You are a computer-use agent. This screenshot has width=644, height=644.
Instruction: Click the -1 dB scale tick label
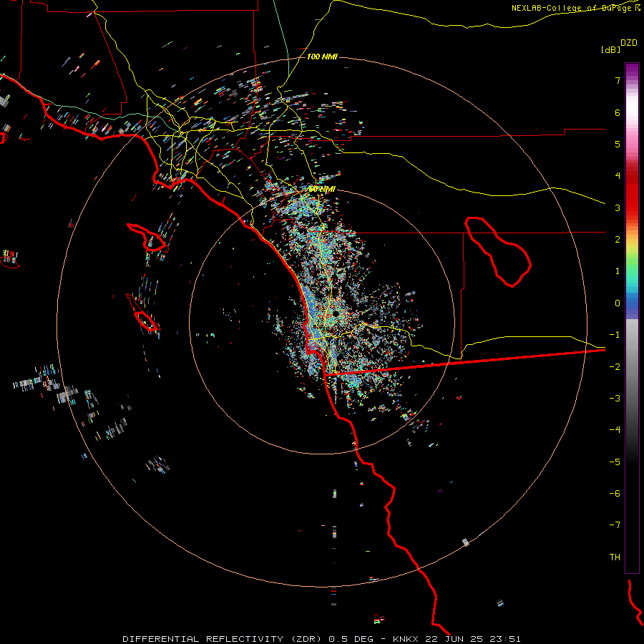(x=615, y=335)
